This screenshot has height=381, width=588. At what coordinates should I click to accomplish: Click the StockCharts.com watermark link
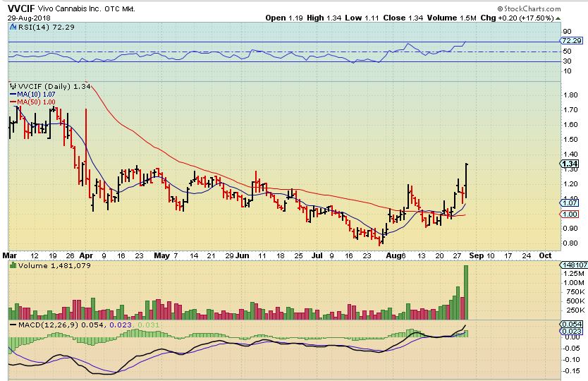tap(529, 8)
